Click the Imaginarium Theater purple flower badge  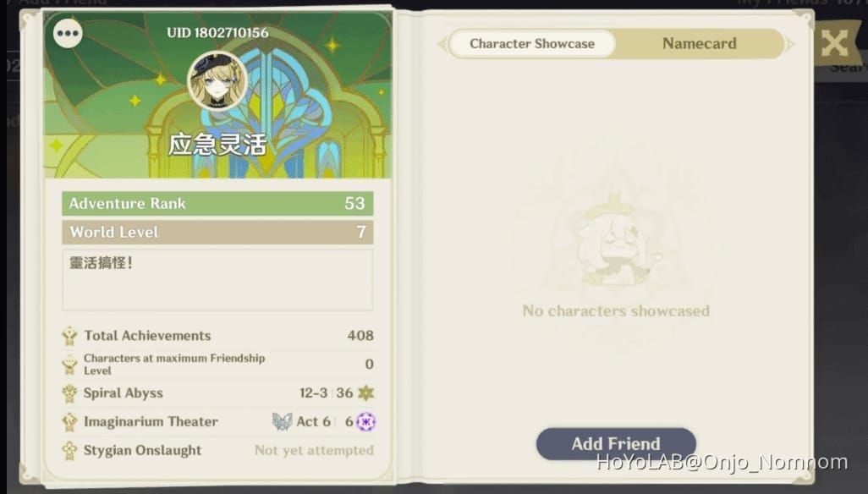click(366, 421)
